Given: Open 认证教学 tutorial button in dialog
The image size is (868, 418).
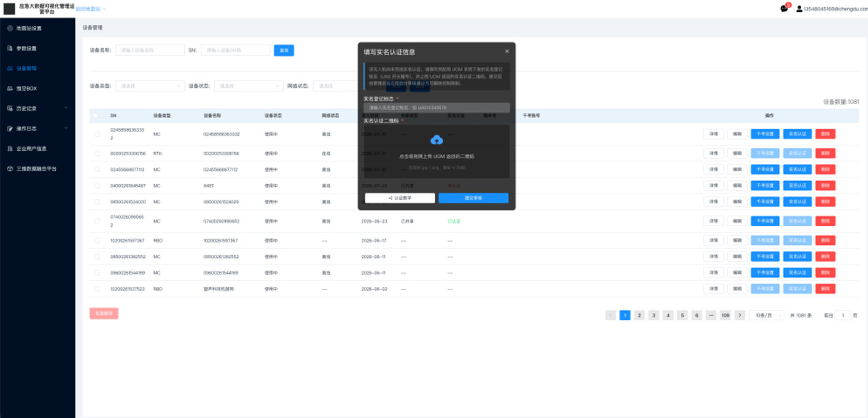Looking at the screenshot, I should pos(400,198).
